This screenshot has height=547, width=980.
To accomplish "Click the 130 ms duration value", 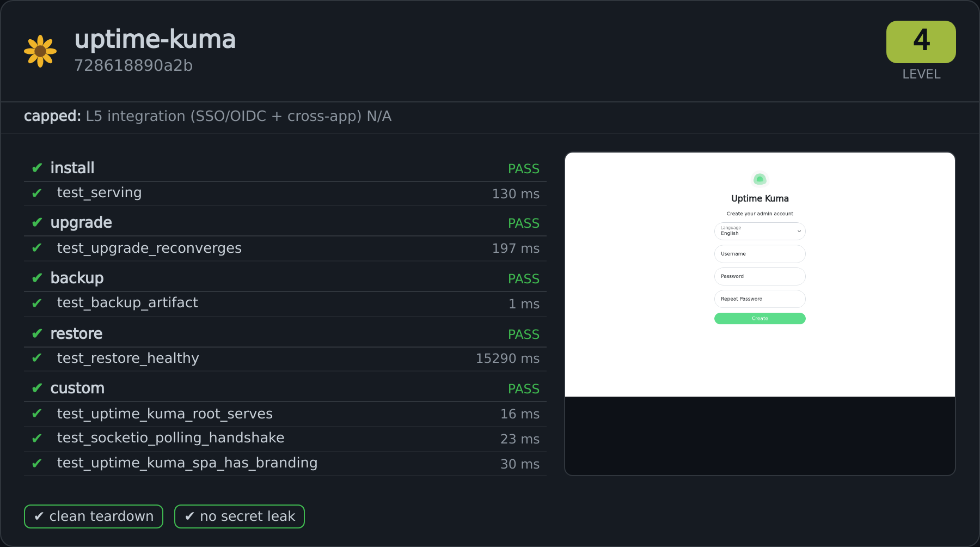I will pyautogui.click(x=516, y=194).
